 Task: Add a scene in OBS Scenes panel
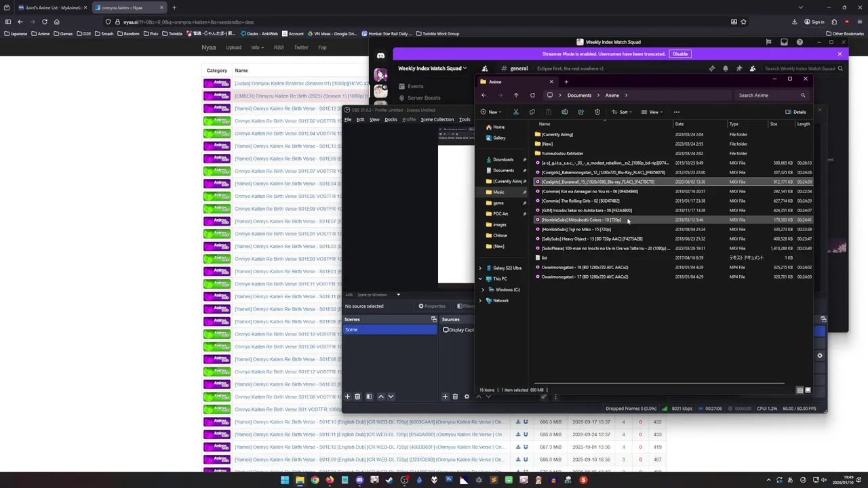[x=347, y=396]
